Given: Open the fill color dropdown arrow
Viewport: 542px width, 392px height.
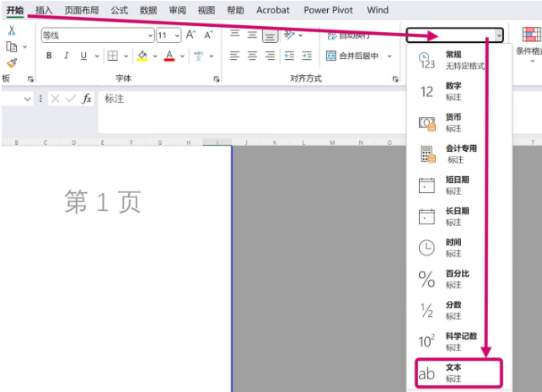Looking at the screenshot, I should (x=155, y=56).
